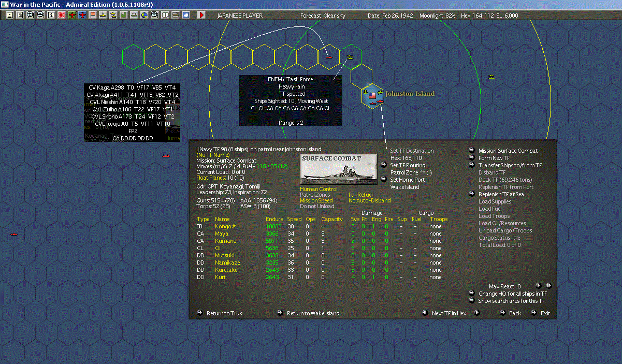Click the crosshair target toolbar icon

tap(154, 15)
